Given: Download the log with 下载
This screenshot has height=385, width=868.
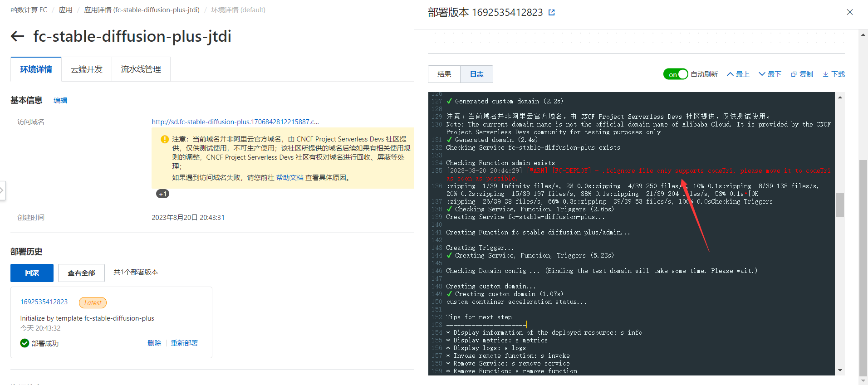Looking at the screenshot, I should (x=834, y=74).
